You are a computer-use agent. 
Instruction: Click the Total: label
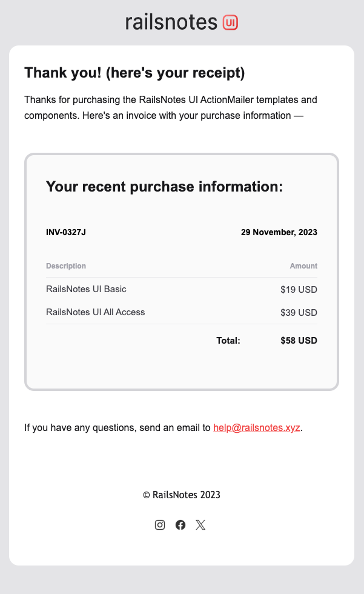coord(228,341)
